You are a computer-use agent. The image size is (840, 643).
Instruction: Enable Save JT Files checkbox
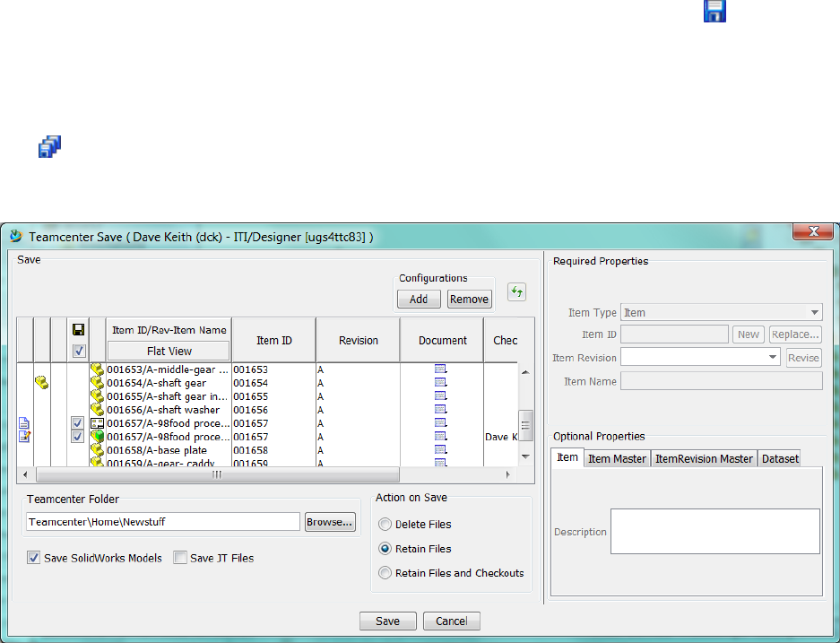[x=180, y=558]
